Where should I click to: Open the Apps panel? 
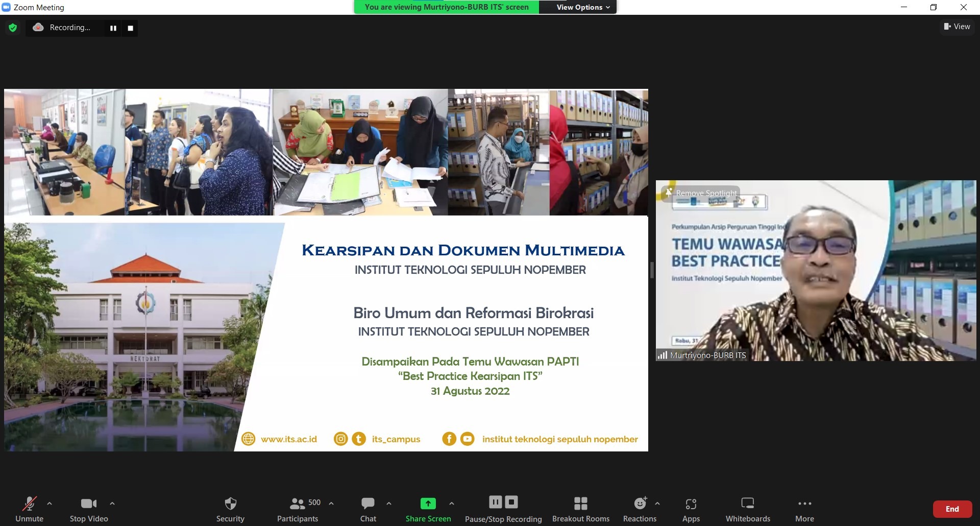[x=691, y=509]
